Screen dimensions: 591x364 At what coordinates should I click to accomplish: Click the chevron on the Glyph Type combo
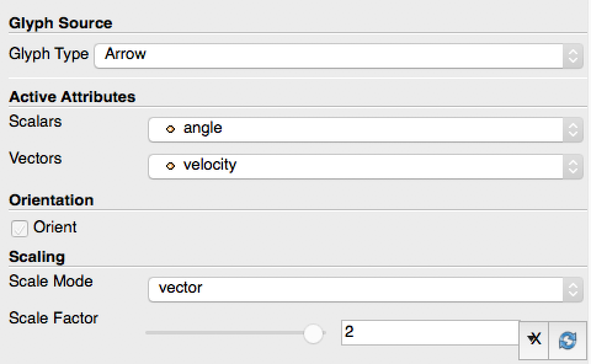pyautogui.click(x=573, y=56)
